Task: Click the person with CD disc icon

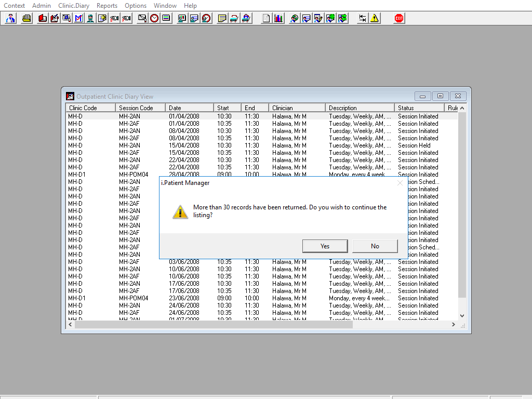Action: click(294, 18)
